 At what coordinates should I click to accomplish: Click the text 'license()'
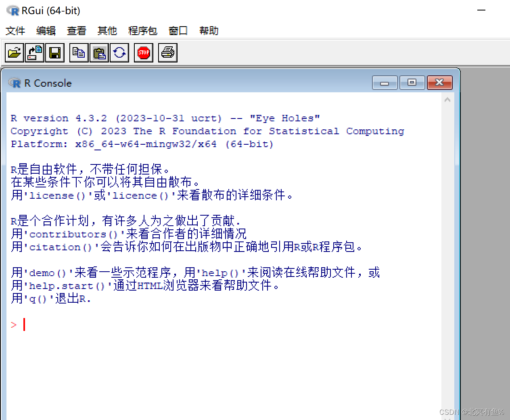tap(59, 196)
